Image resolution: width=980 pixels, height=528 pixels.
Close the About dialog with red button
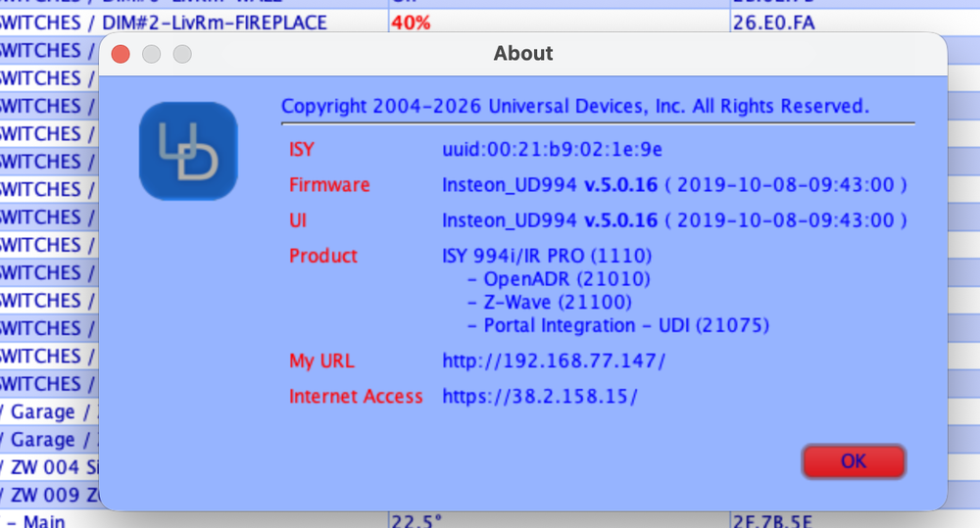121,54
